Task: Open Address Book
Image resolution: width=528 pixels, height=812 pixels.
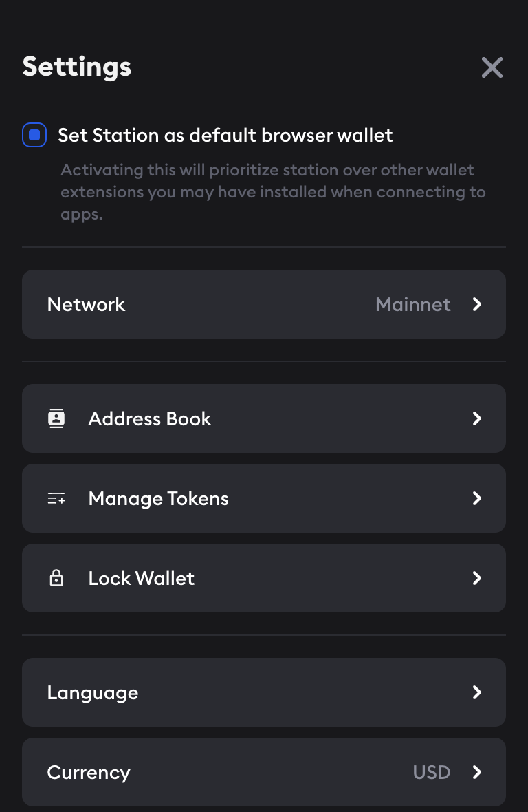Action: 150,418
